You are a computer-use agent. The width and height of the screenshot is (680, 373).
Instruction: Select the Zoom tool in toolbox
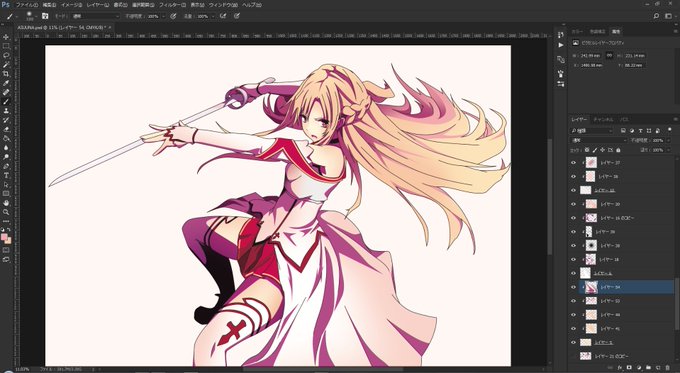[x=6, y=212]
